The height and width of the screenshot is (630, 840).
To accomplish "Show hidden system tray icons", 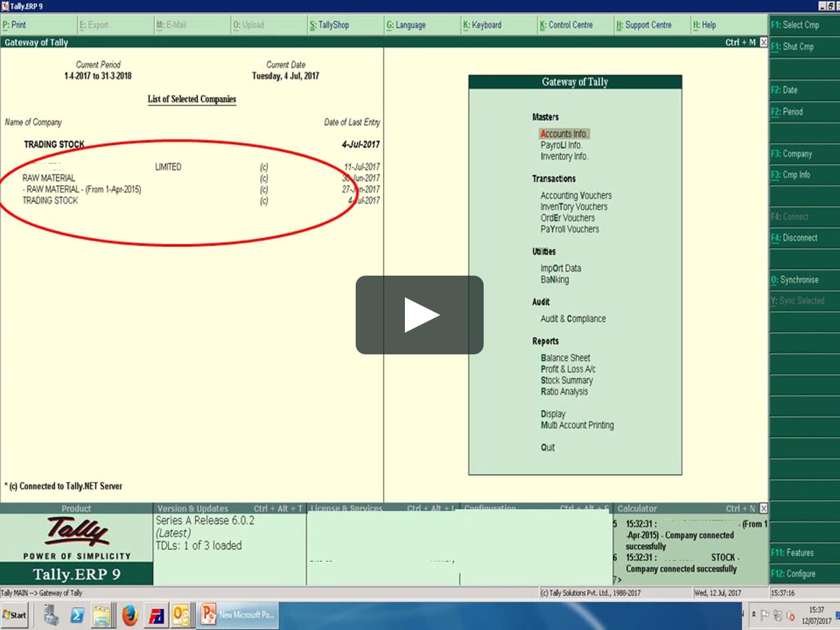I will coord(753,615).
